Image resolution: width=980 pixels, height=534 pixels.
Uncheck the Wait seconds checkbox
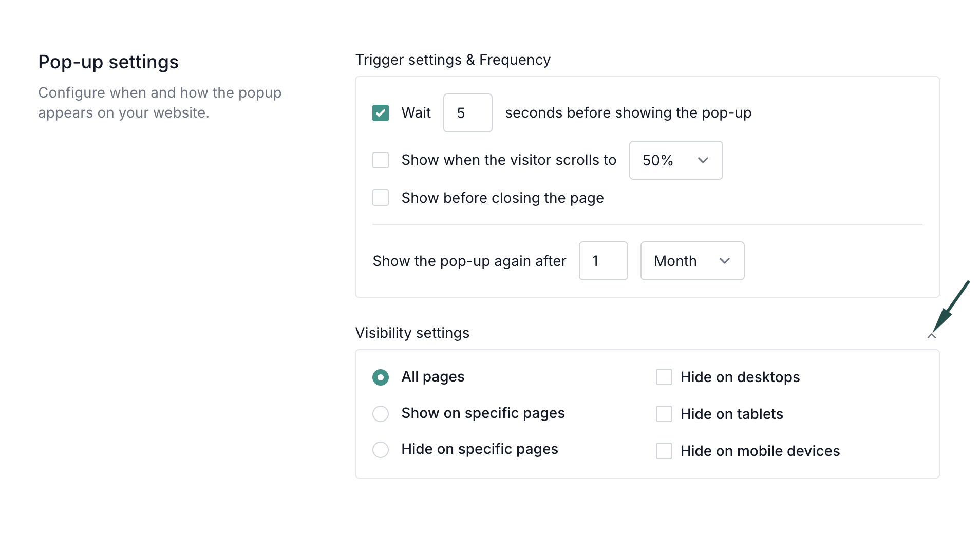[381, 113]
